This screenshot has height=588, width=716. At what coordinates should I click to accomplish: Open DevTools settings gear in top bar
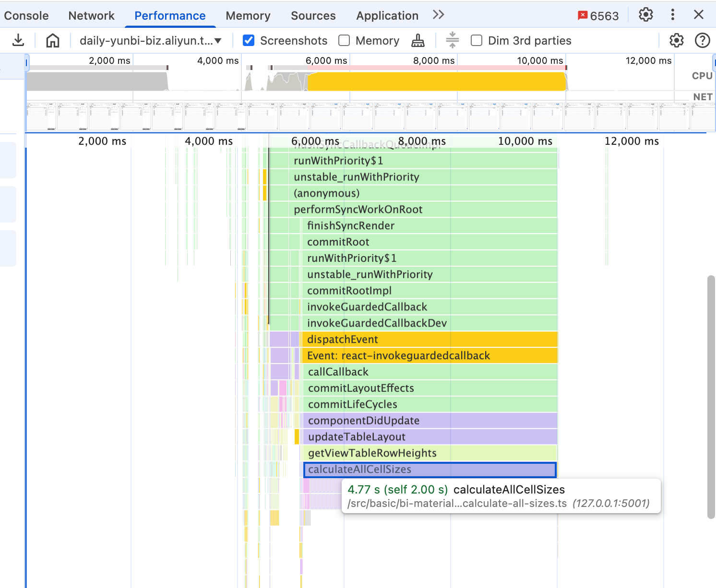click(x=646, y=14)
